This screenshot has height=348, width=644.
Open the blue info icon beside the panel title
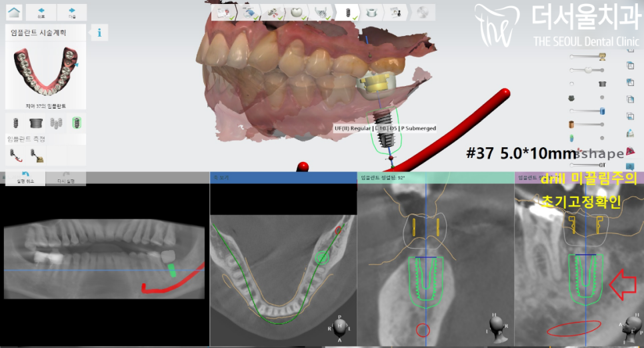[99, 33]
